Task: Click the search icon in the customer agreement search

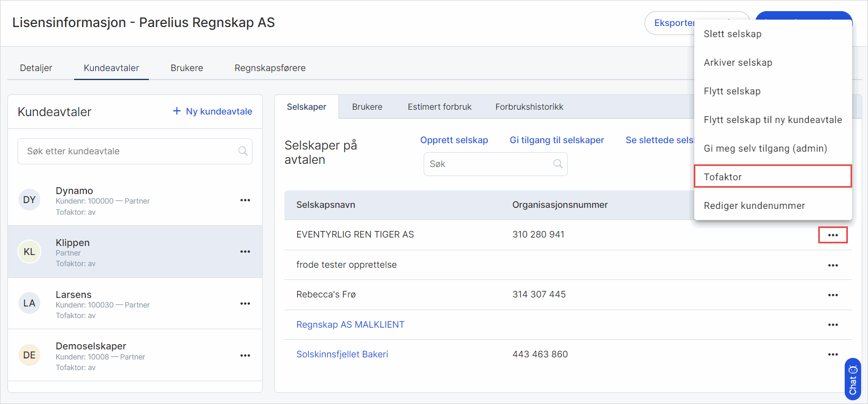Action: [x=243, y=151]
